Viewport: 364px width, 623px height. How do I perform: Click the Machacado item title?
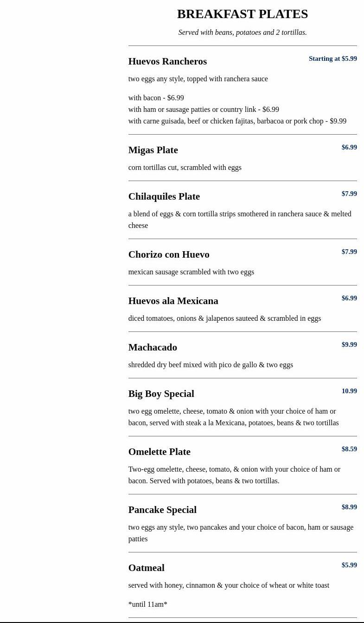point(153,347)
